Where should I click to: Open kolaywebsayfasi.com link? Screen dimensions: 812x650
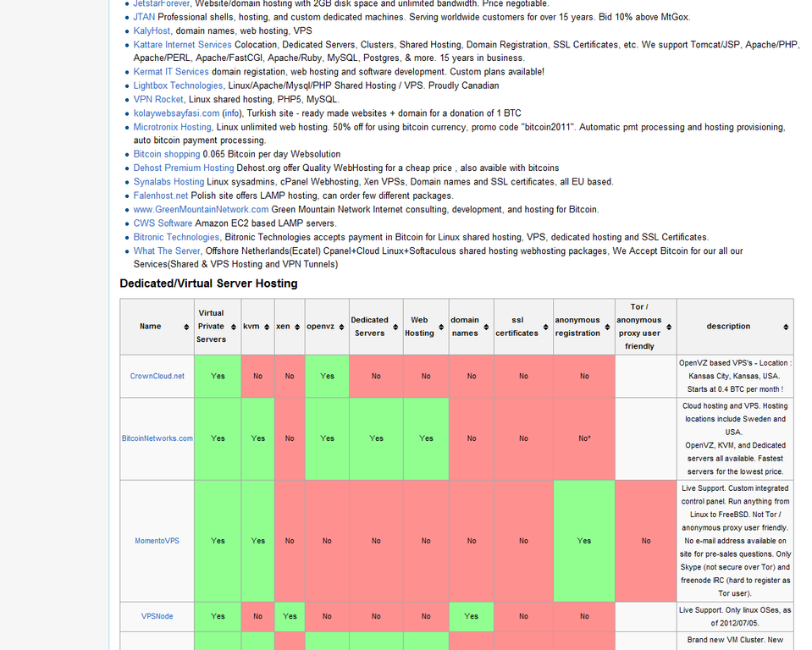[x=177, y=113]
